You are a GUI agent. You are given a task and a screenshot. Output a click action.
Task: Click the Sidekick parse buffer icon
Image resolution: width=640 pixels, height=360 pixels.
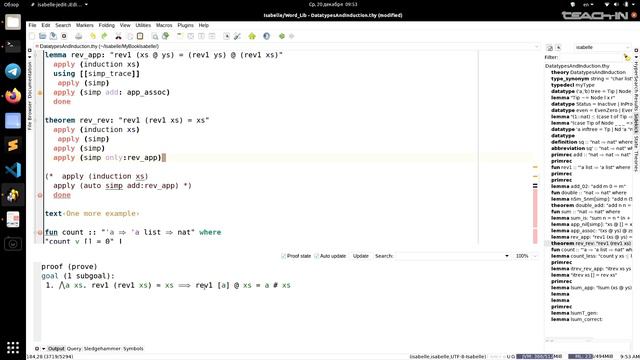click(x=549, y=48)
